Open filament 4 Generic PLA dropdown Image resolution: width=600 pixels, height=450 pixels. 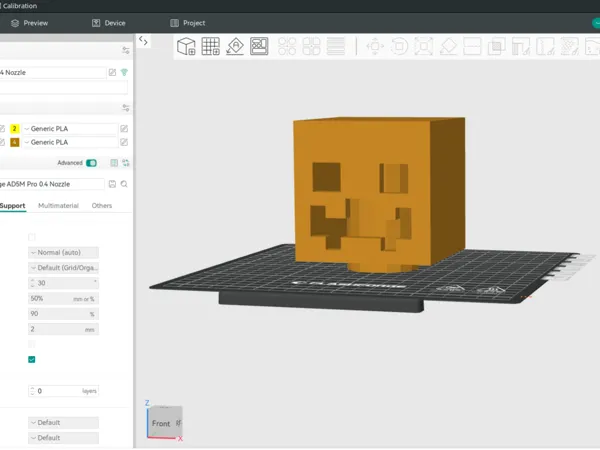coord(70,142)
